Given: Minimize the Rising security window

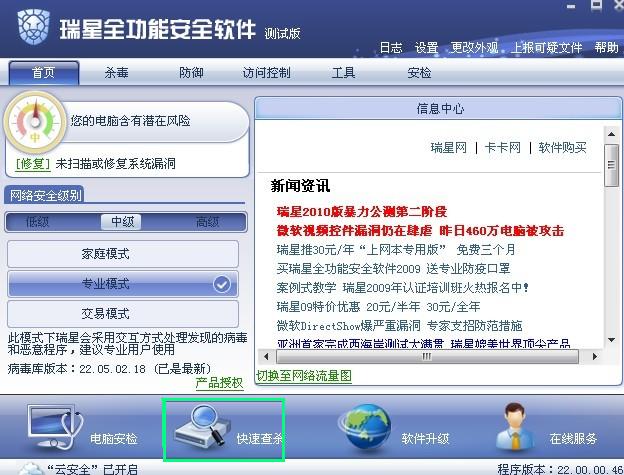Looking at the screenshot, I should (571, 7).
